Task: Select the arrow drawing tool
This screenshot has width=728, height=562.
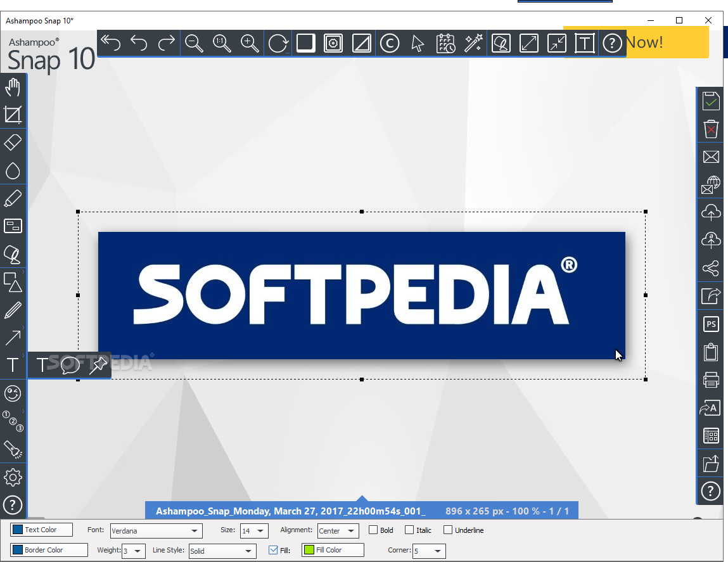Action: (x=13, y=338)
